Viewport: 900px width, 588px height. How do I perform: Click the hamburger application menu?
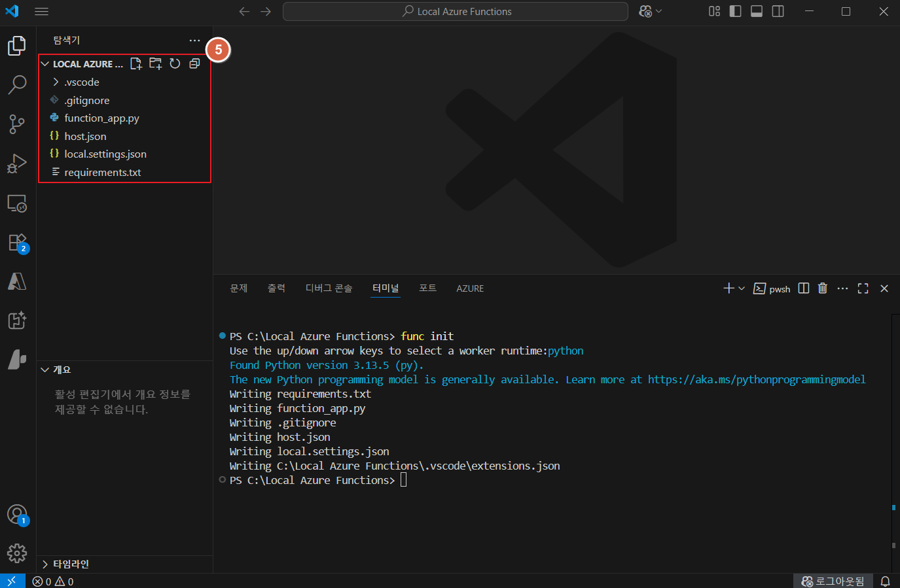(x=41, y=11)
